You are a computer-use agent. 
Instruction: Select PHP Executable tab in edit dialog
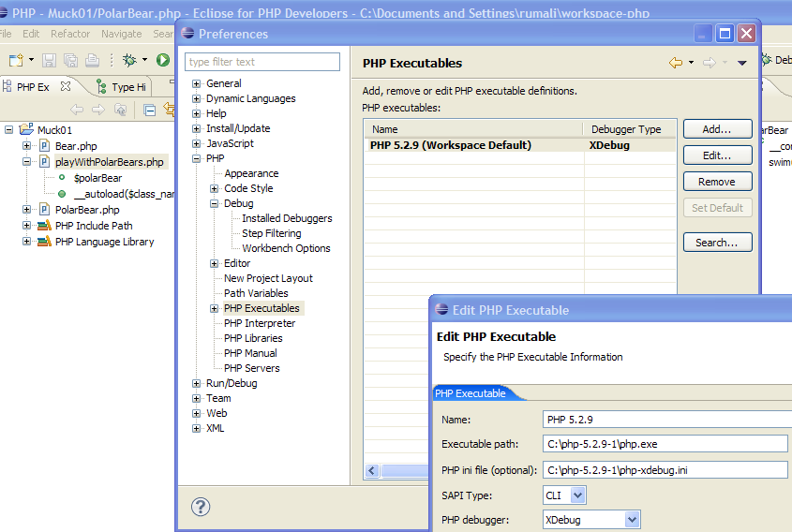pyautogui.click(x=471, y=393)
